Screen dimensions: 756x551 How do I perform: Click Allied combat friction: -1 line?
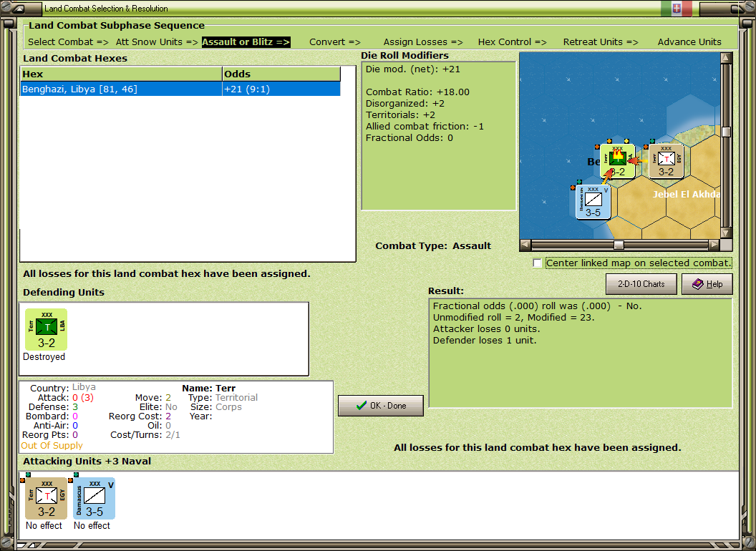425,127
